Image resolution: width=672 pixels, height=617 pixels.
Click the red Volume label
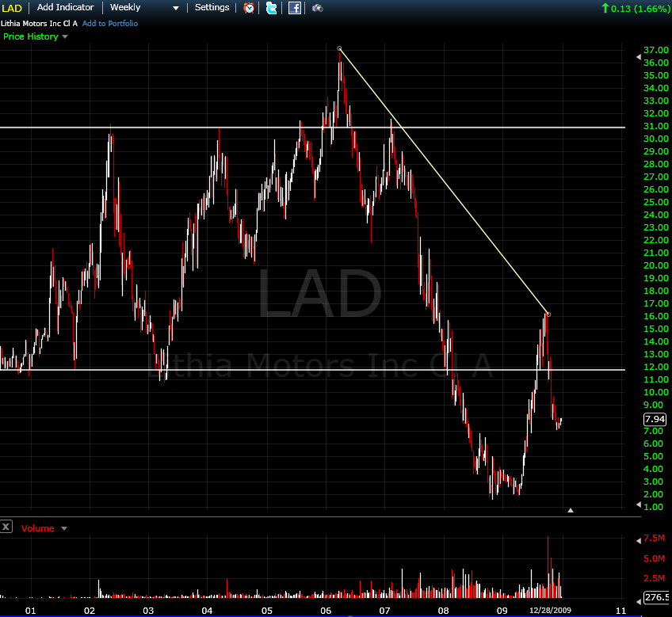pyautogui.click(x=38, y=528)
